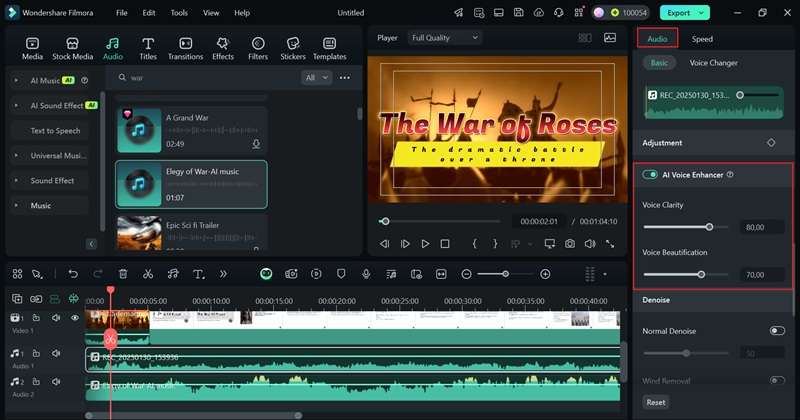Mute the Audio 2 track
800x420 pixels.
[x=56, y=382]
